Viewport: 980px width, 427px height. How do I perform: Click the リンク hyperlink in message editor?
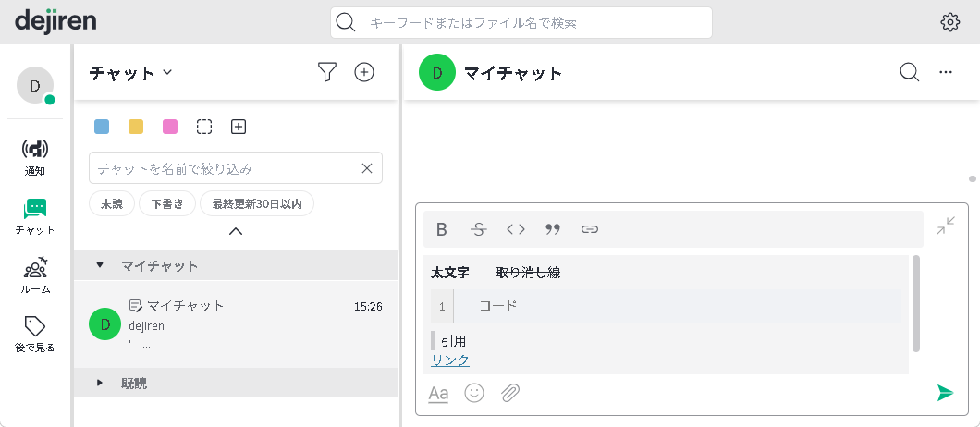tap(450, 360)
